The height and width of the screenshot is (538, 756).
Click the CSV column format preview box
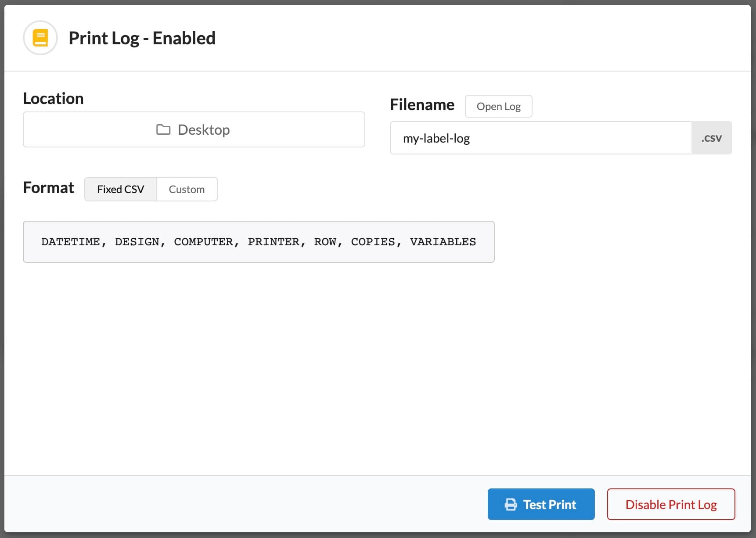click(x=259, y=241)
